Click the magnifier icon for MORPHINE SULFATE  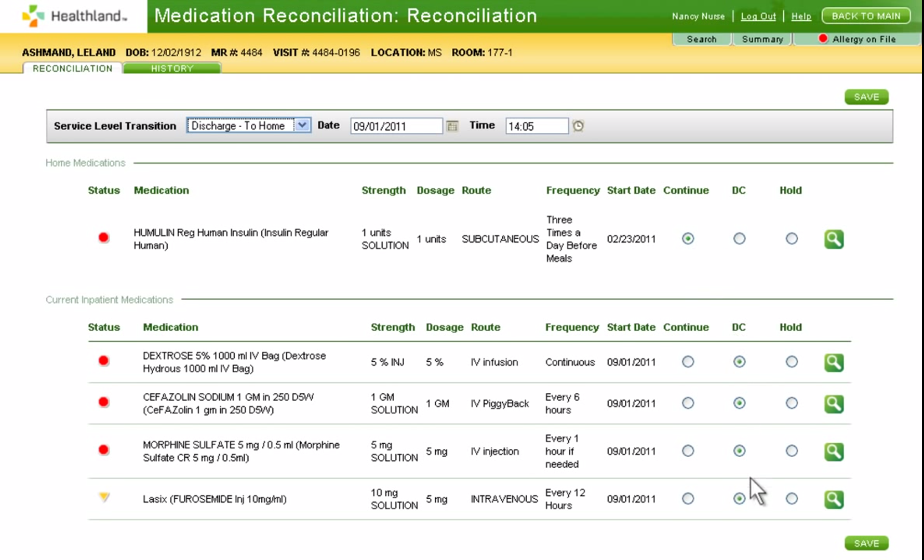[834, 452]
